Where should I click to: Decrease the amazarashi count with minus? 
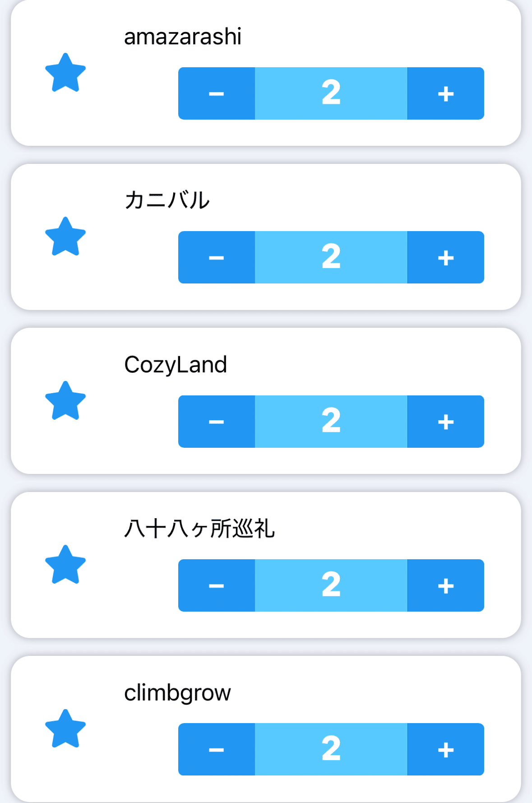click(217, 93)
